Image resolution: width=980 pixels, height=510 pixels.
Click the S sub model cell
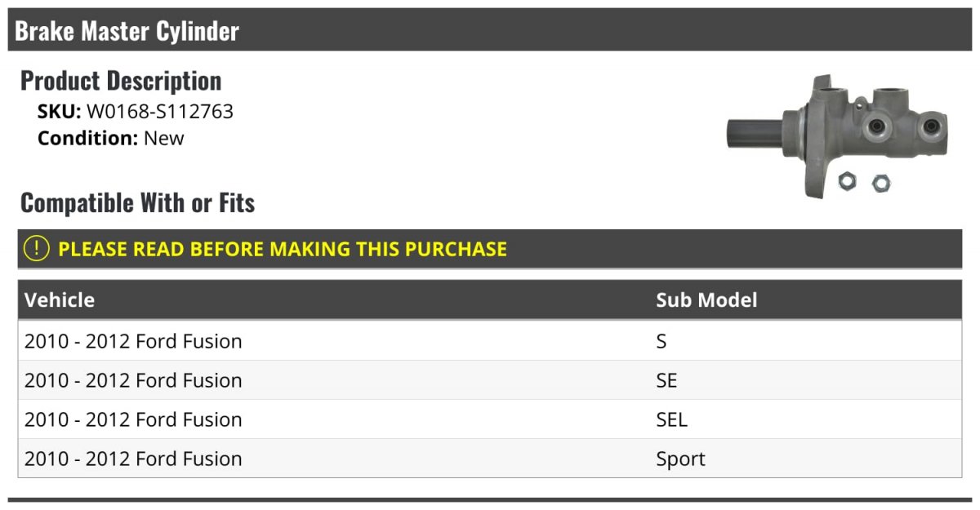661,341
